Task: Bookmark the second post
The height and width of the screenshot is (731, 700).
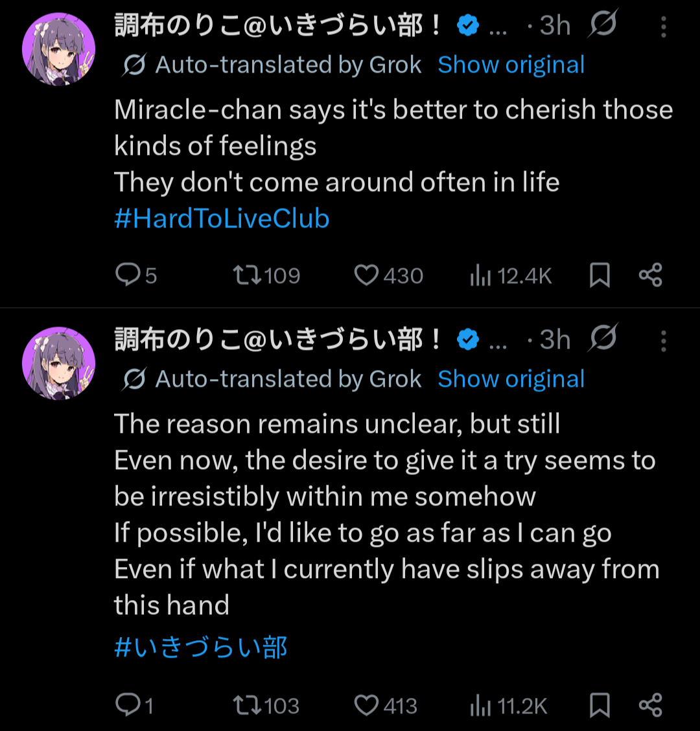Action: click(600, 705)
